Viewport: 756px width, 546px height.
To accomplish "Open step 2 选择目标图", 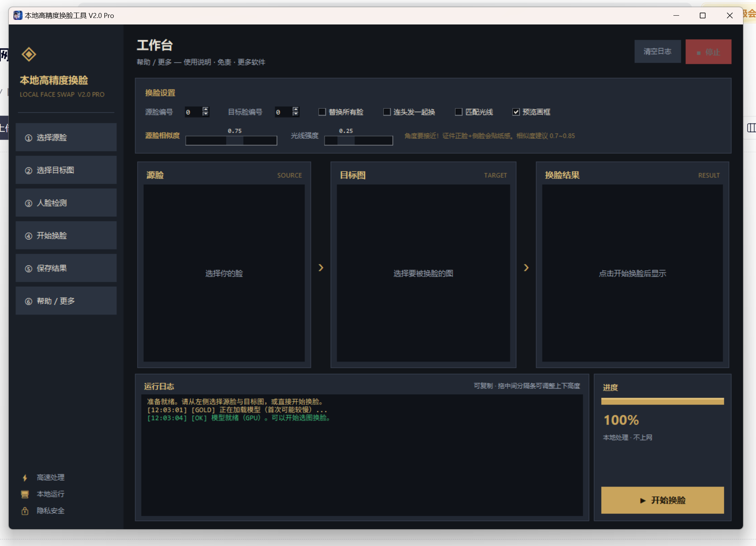I will (66, 170).
